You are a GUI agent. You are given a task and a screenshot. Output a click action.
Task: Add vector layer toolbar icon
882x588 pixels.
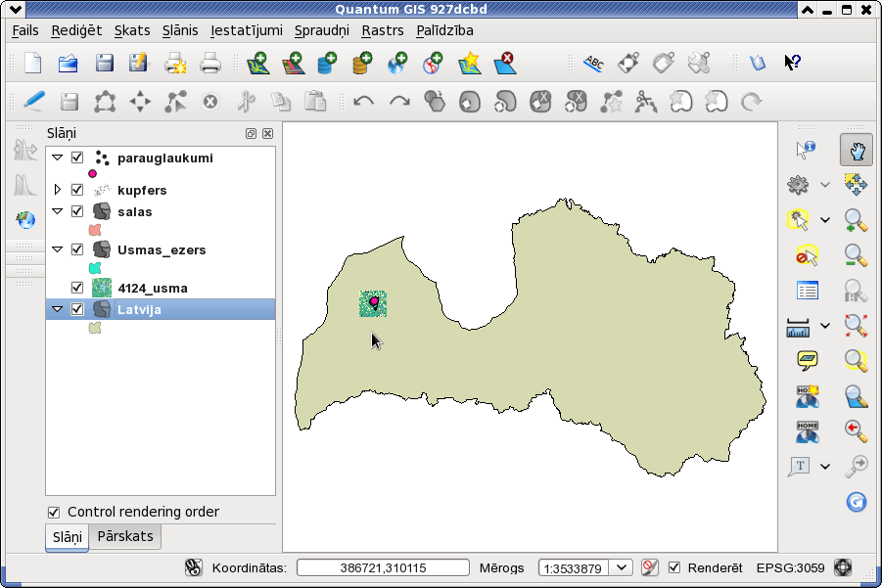point(258,63)
